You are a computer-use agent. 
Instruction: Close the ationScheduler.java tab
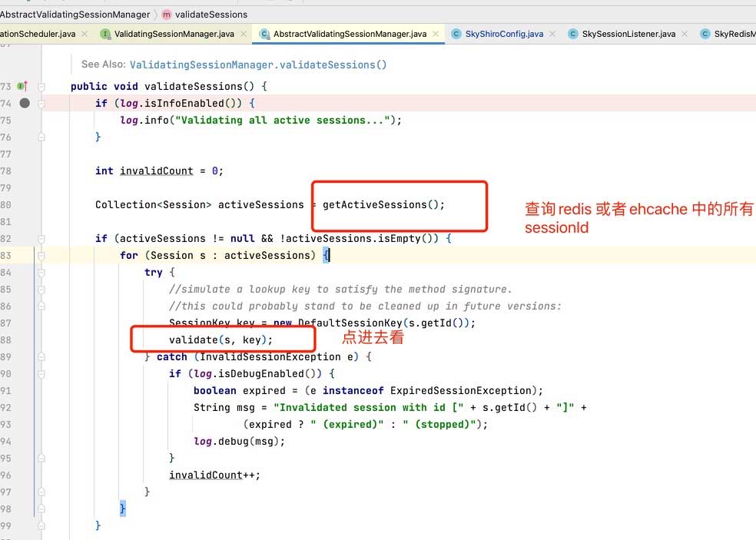pyautogui.click(x=85, y=34)
